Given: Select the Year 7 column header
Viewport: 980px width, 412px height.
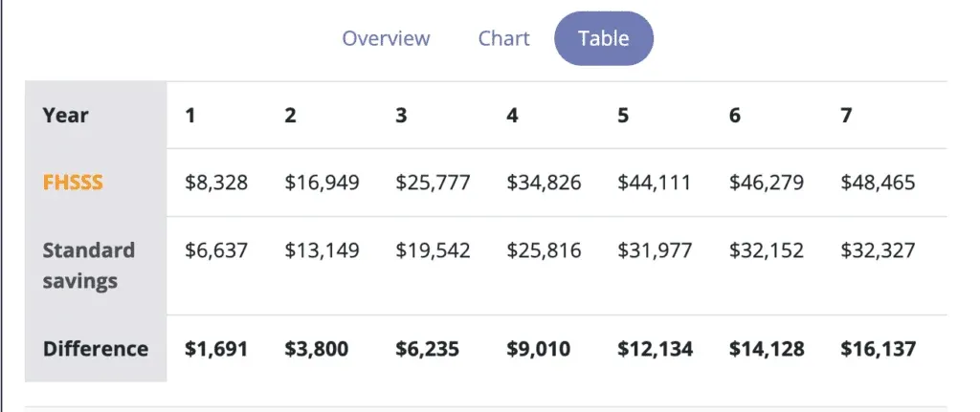Looking at the screenshot, I should [846, 116].
